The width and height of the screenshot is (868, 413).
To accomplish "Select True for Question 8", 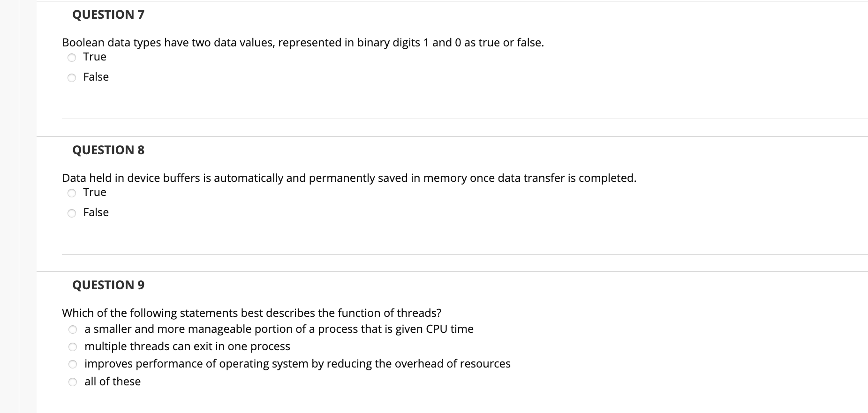I will coord(71,193).
